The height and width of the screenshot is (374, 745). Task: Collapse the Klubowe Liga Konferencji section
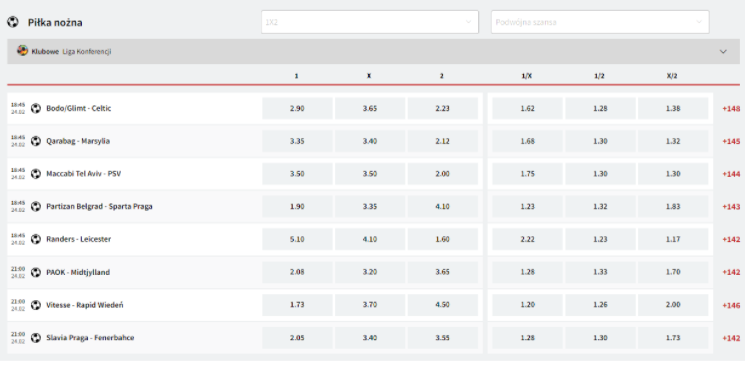[x=723, y=51]
